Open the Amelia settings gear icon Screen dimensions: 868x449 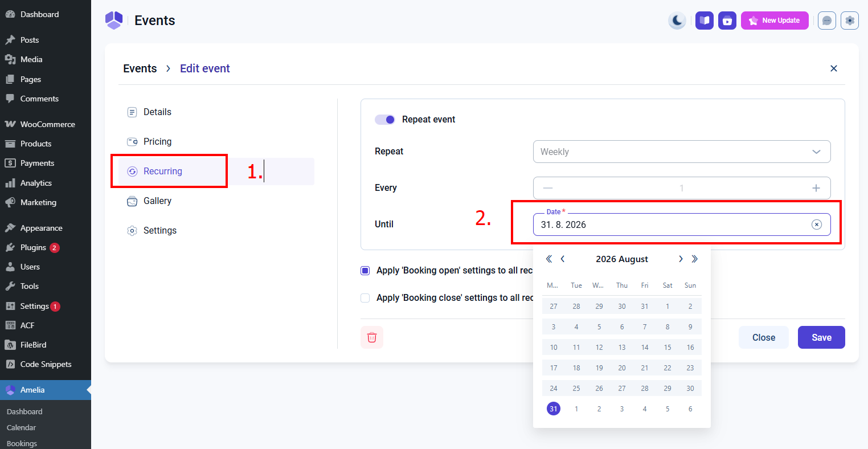pos(850,21)
